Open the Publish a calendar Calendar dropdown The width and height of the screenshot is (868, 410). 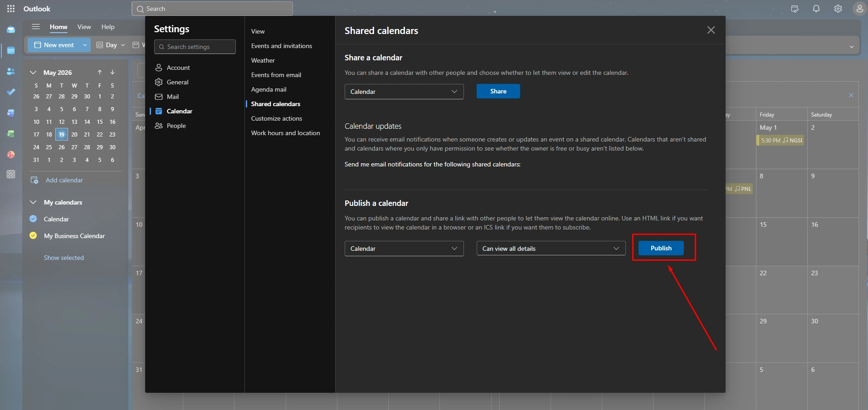pos(404,249)
